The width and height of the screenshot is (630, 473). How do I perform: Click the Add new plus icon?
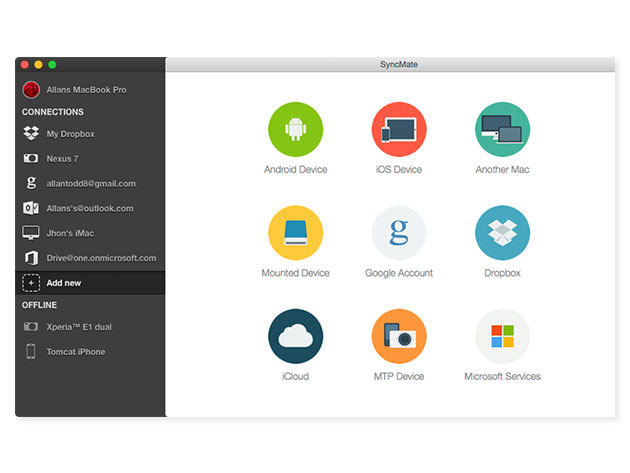tap(31, 283)
